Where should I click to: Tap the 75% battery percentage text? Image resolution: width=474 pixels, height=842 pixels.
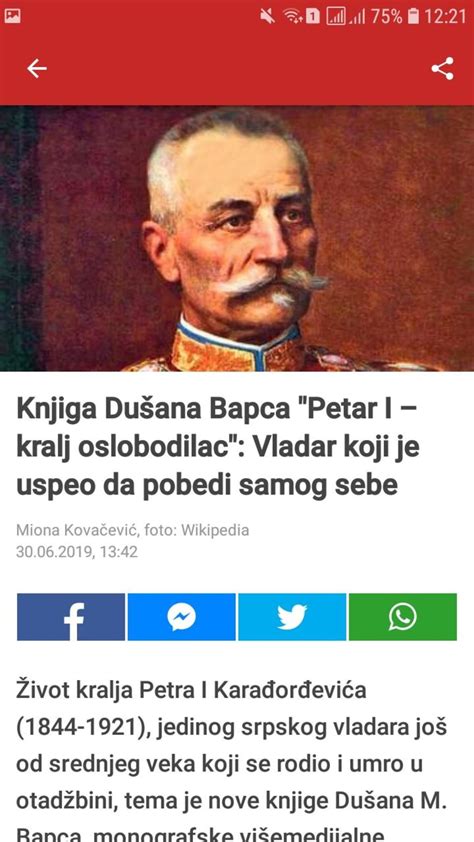[x=387, y=17]
